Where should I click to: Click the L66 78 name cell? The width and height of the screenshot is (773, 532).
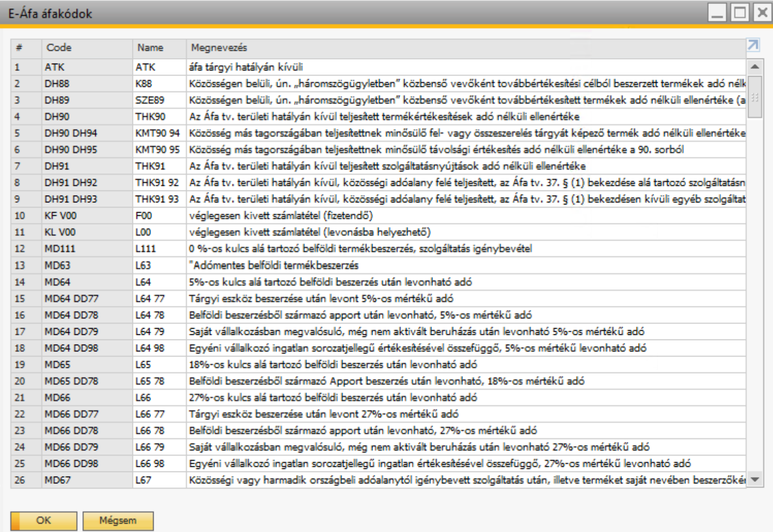[159, 431]
